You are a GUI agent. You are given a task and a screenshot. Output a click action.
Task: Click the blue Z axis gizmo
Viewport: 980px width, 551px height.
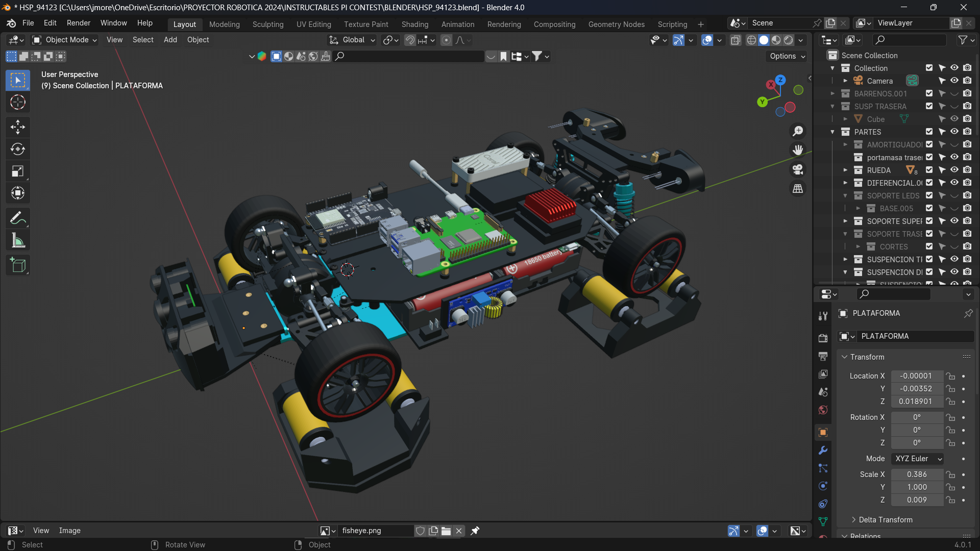(x=780, y=80)
